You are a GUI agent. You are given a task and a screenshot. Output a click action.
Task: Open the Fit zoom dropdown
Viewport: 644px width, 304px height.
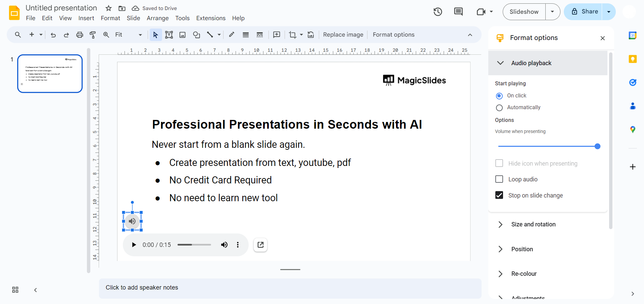pyautogui.click(x=129, y=35)
